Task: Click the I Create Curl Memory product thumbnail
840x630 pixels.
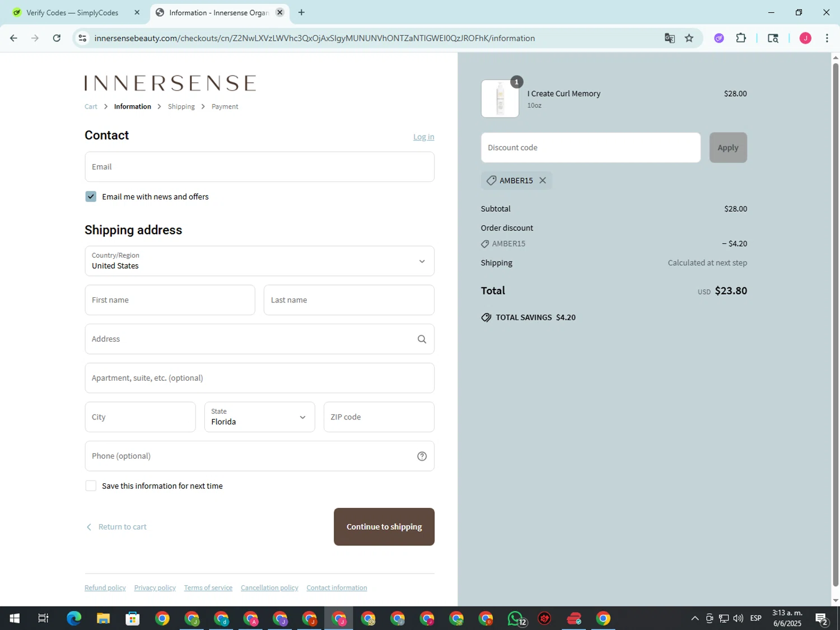Action: [500, 99]
